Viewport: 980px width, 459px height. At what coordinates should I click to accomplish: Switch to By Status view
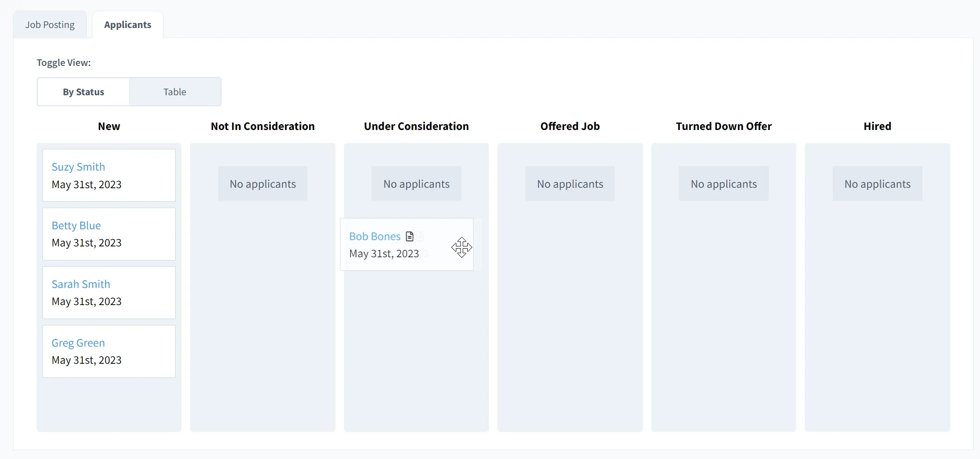click(x=83, y=92)
